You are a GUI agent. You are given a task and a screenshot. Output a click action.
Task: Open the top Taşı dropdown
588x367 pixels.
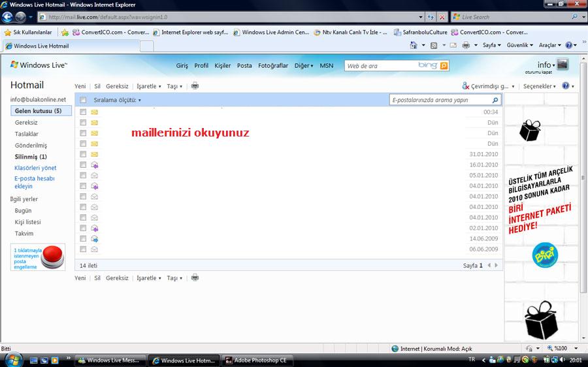click(x=174, y=86)
